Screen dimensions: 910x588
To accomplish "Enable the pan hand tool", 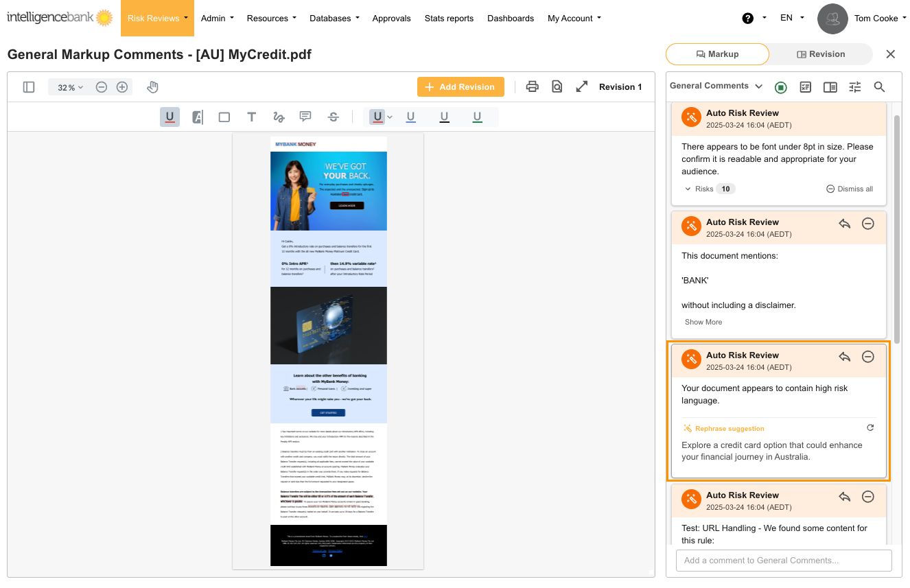I will [152, 87].
